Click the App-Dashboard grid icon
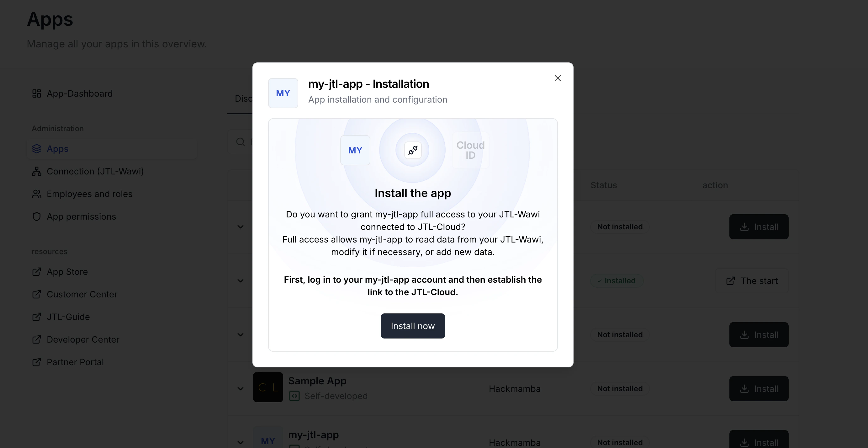The height and width of the screenshot is (448, 868). (x=37, y=94)
